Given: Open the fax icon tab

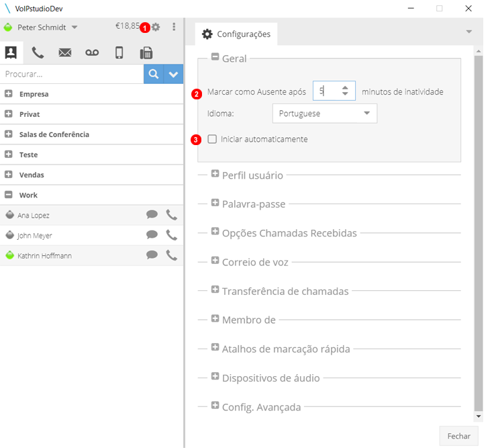Looking at the screenshot, I should coord(146,52).
